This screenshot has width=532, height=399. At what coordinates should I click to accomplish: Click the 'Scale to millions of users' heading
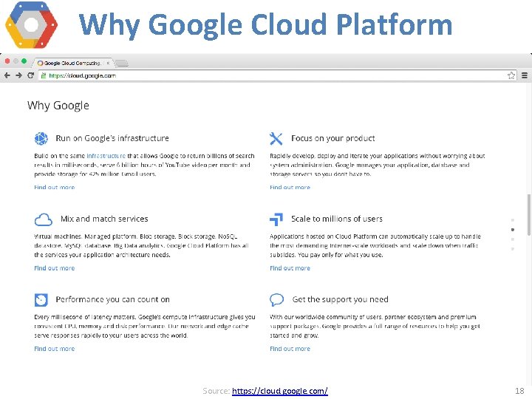[x=337, y=219]
